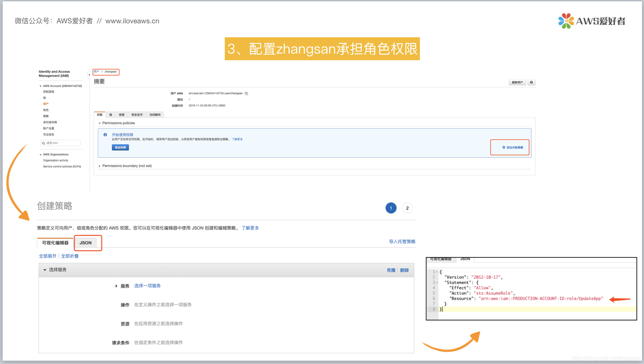Click the "2012-10-17" version value
This screenshot has height=364, width=644.
[x=486, y=277]
